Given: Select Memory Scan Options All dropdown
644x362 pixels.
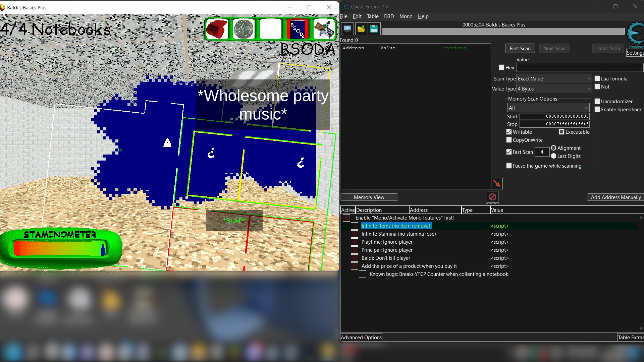Looking at the screenshot, I should (548, 107).
